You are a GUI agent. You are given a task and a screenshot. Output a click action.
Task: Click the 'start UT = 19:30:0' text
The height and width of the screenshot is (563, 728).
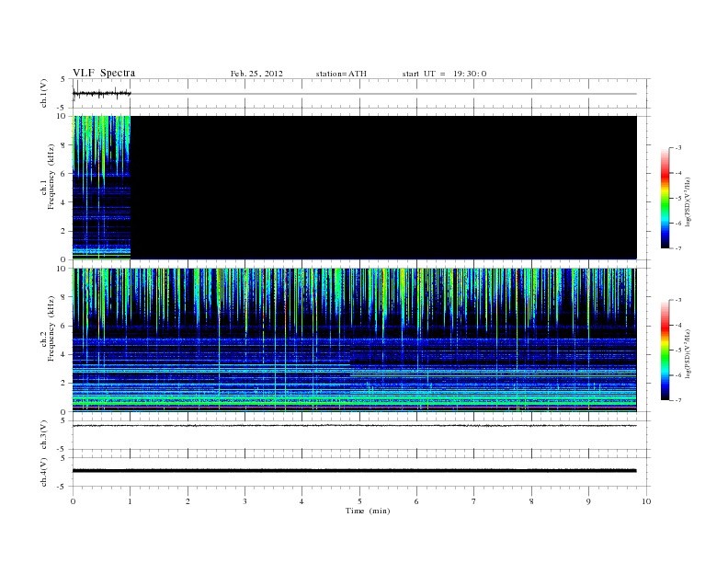point(444,74)
